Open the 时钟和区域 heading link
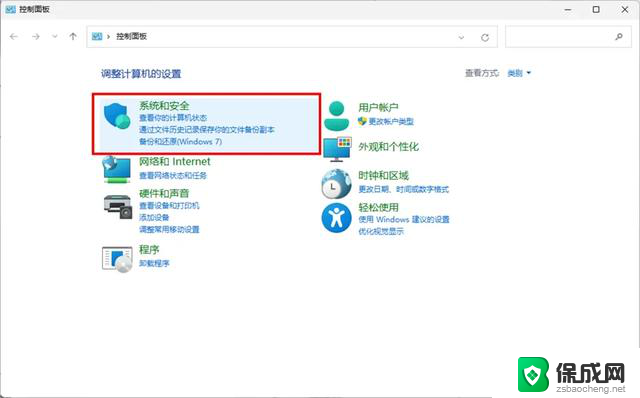Viewport: 640px width, 398px height. click(383, 176)
